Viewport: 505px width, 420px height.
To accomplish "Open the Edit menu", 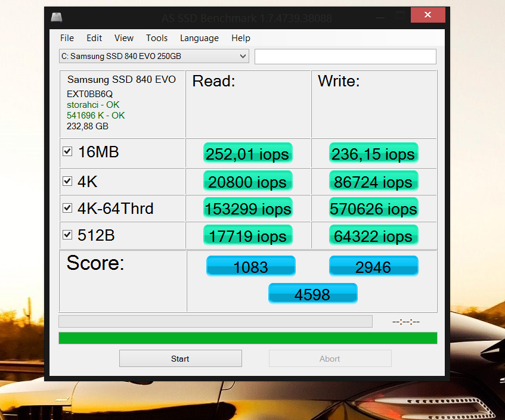I will 94,38.
